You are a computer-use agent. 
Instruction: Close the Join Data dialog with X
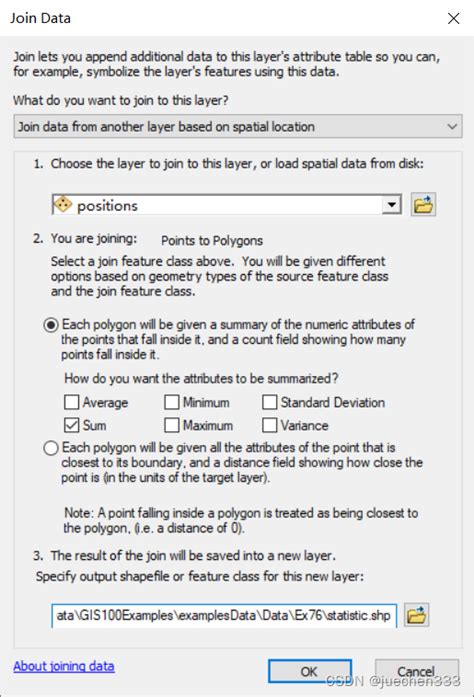tap(453, 18)
